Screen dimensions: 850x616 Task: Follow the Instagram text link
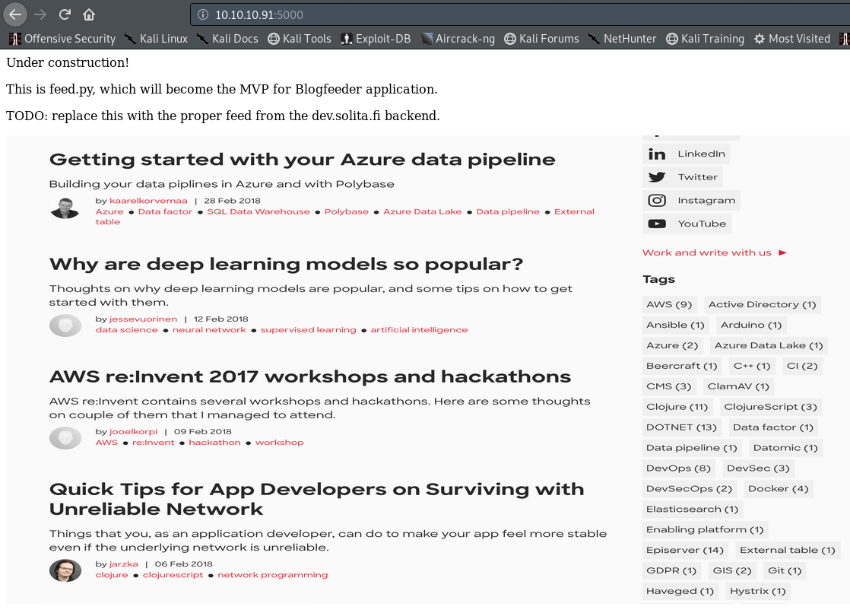(706, 201)
